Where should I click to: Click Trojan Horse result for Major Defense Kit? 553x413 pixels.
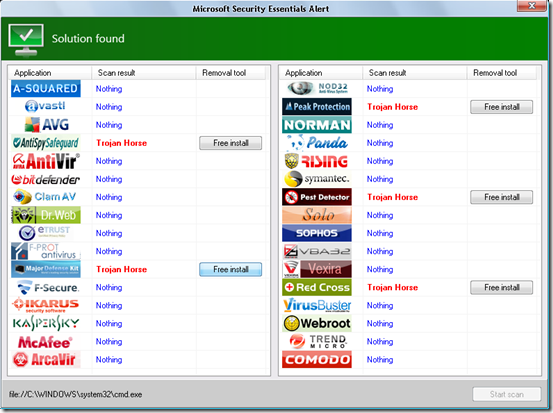[x=122, y=269]
